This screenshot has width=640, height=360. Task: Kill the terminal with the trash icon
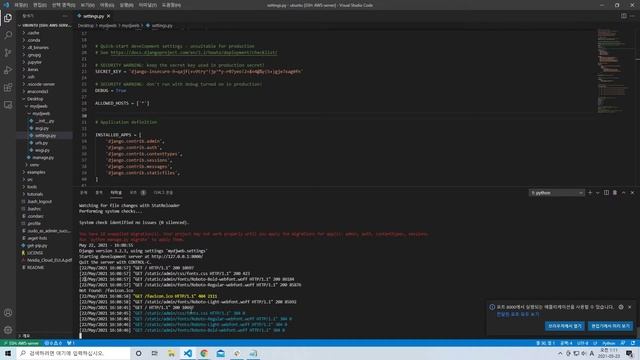615,192
